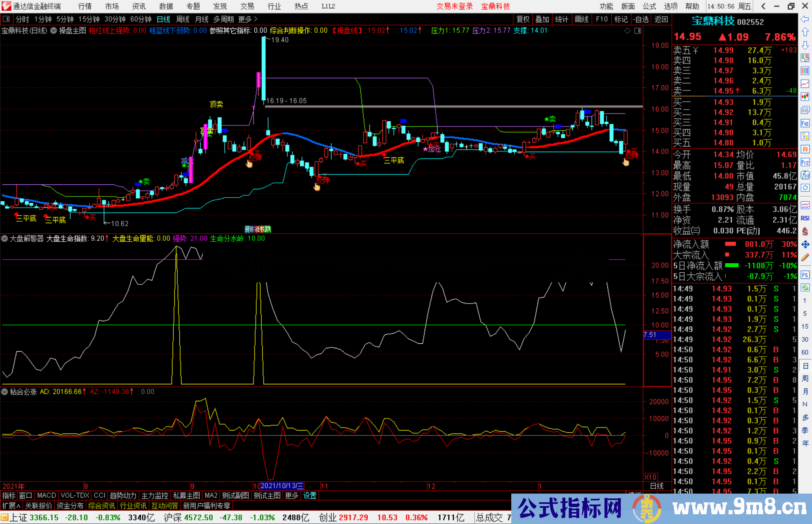The image size is (812, 524).
Task: Toggle the 大盘解警器 indicator circle button
Action: 5,238
